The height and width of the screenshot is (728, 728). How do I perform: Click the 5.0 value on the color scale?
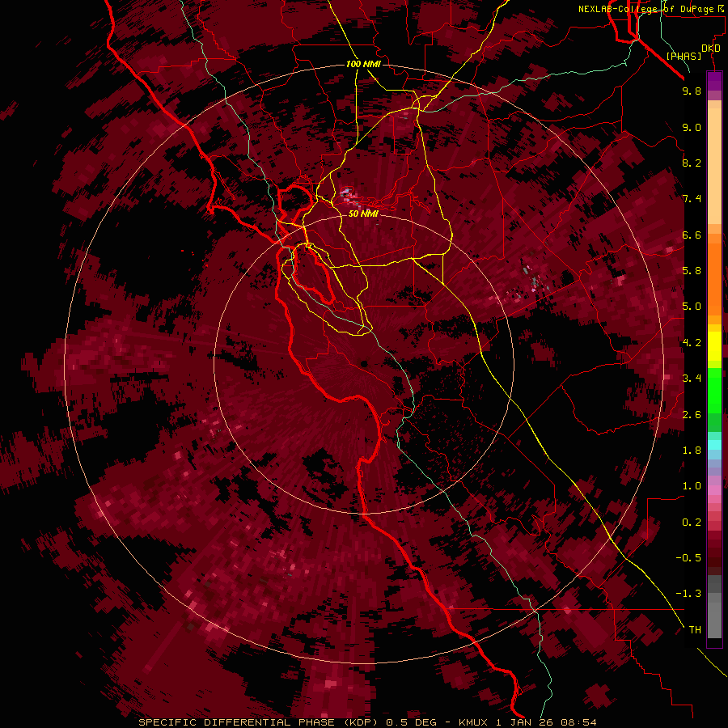click(x=692, y=307)
